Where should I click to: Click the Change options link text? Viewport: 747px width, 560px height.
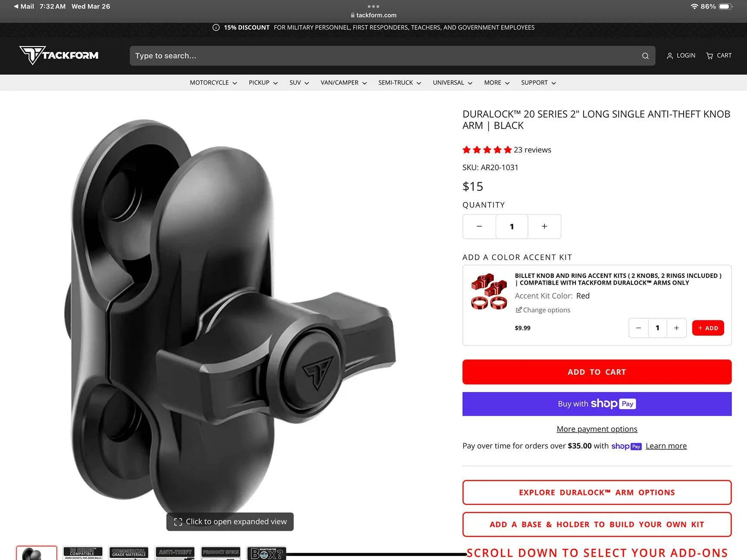pos(547,310)
